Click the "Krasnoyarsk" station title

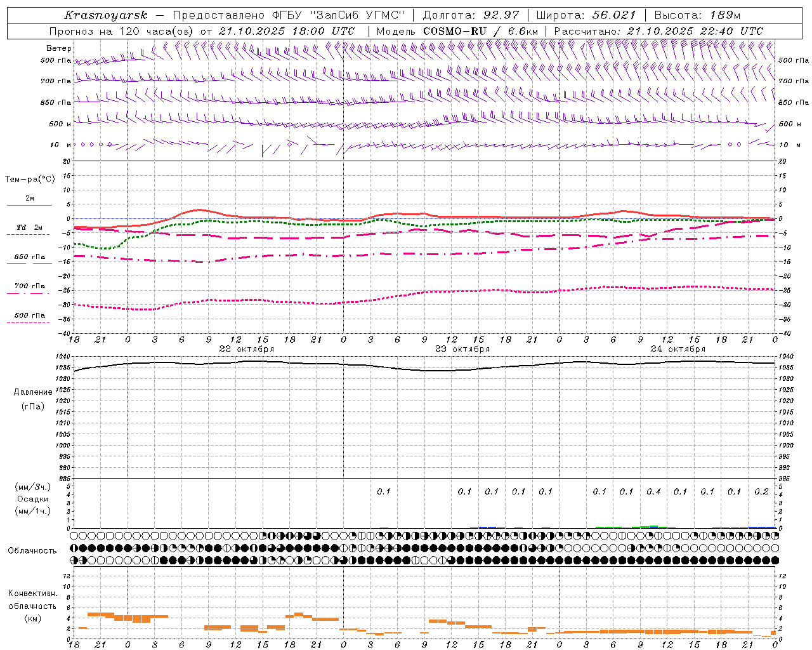(106, 15)
